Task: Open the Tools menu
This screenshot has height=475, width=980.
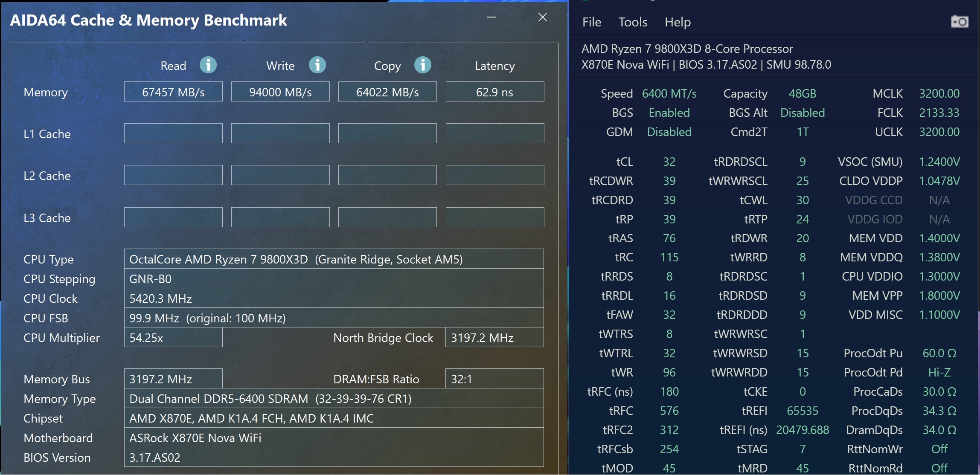Action: tap(633, 22)
